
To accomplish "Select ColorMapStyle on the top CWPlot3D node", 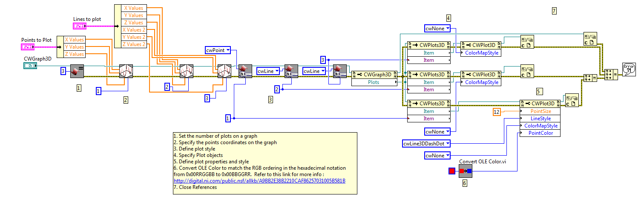I will 481,53.
